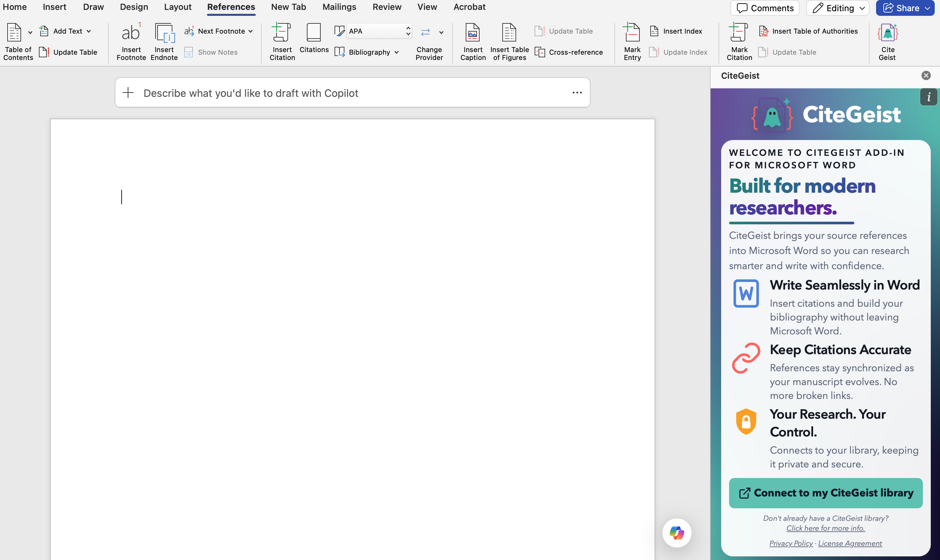940x560 pixels.
Task: Expand the Table of Contents dropdown arrow
Action: click(x=30, y=33)
